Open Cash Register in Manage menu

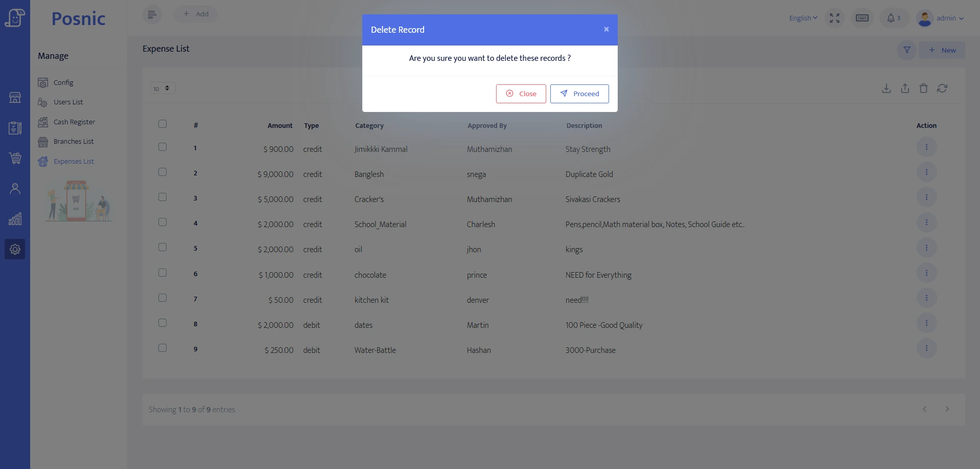(74, 122)
